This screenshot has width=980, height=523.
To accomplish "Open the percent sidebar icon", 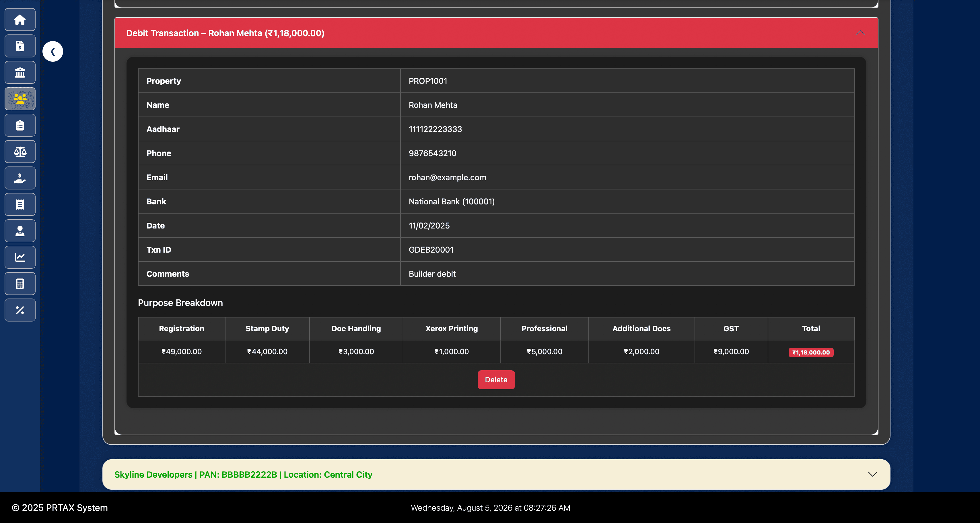I will click(20, 310).
